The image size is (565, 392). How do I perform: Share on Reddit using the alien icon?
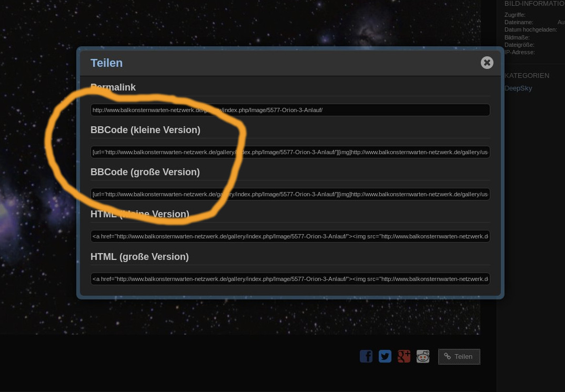point(423,356)
